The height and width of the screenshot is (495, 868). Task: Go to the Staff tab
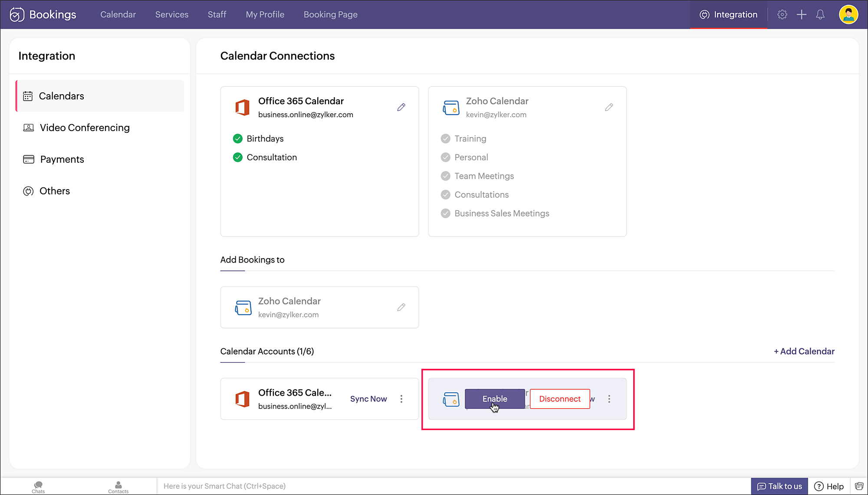click(x=217, y=14)
